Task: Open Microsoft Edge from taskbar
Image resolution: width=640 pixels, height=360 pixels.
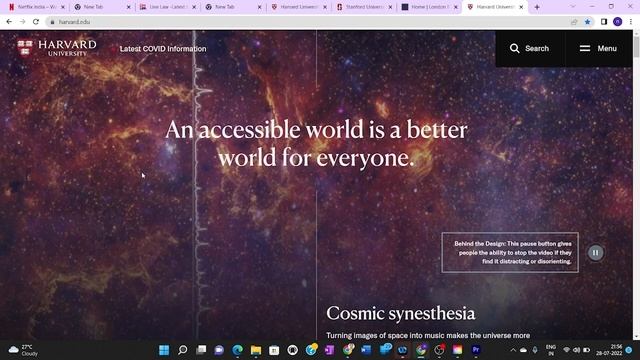Action: click(238, 350)
